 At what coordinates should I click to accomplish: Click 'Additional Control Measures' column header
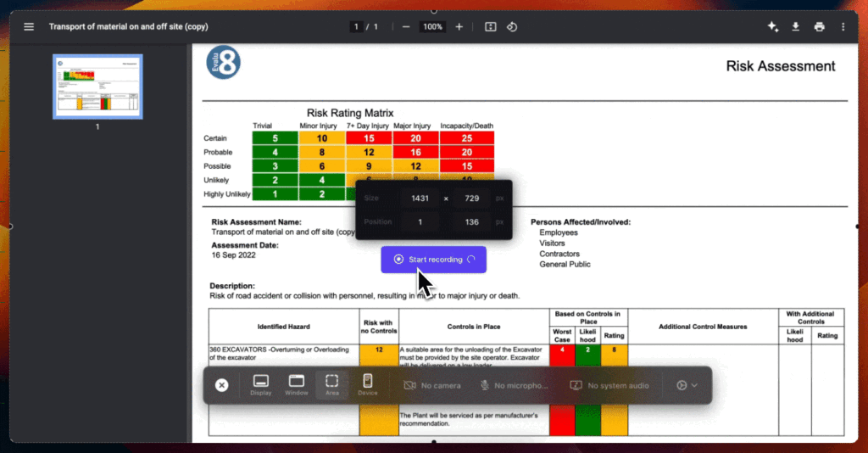click(703, 327)
